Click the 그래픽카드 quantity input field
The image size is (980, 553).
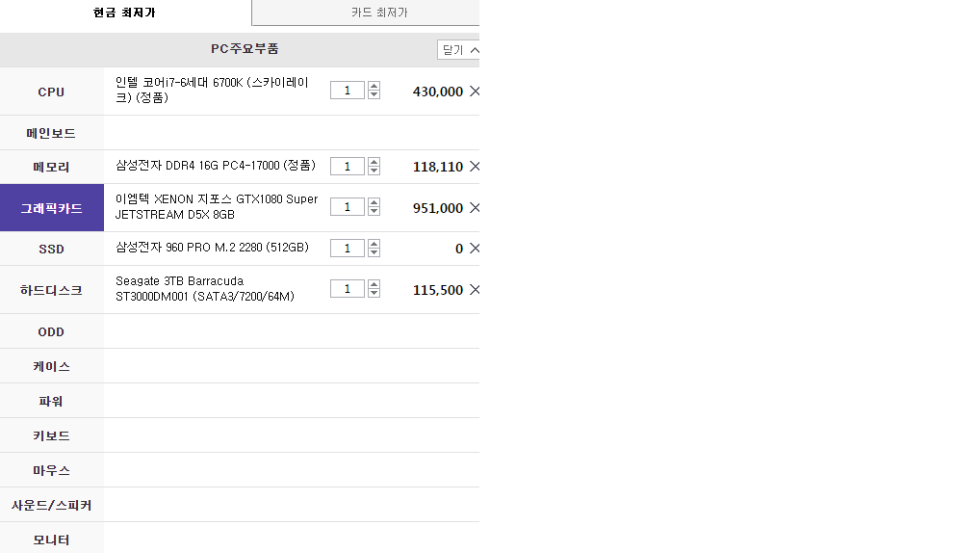348,207
